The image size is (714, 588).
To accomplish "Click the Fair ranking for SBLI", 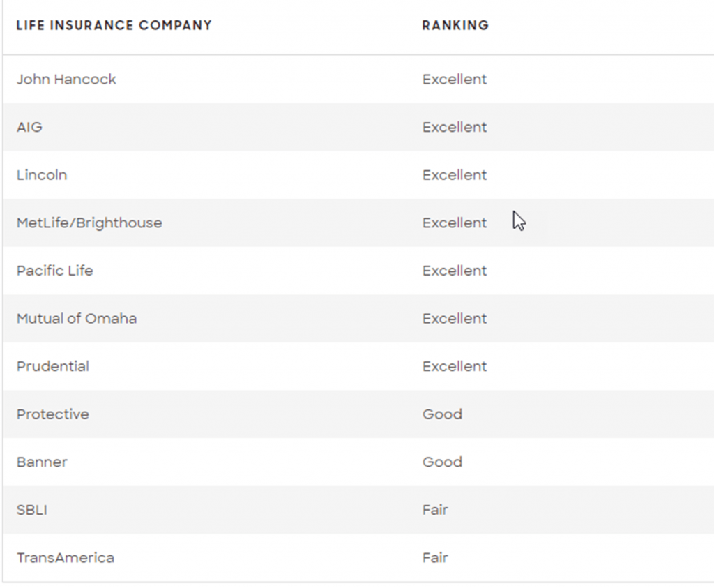I will click(x=435, y=510).
